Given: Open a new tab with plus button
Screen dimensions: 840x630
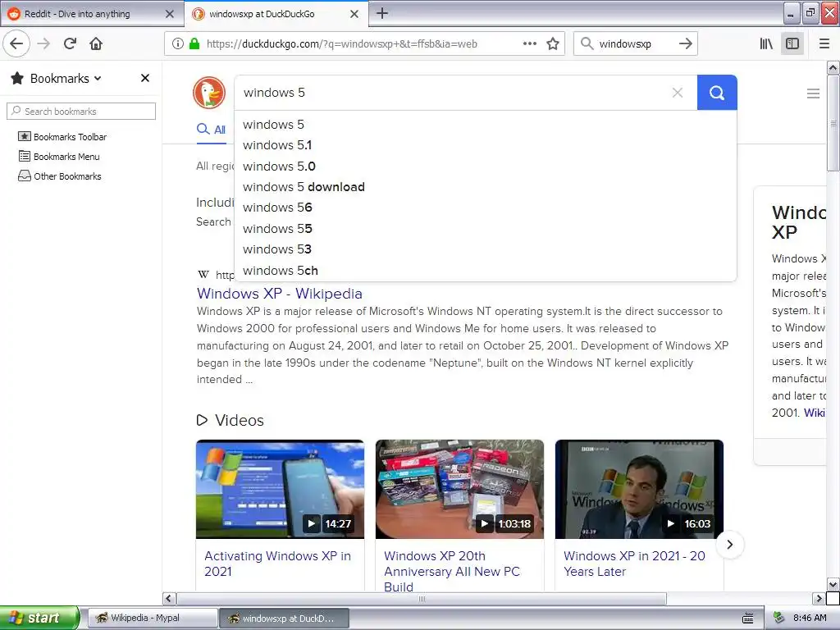Looking at the screenshot, I should (x=382, y=13).
